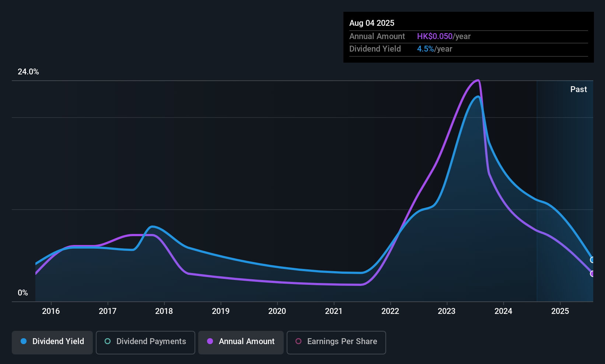Click the 4.5%/year dividend yield value

pos(434,49)
